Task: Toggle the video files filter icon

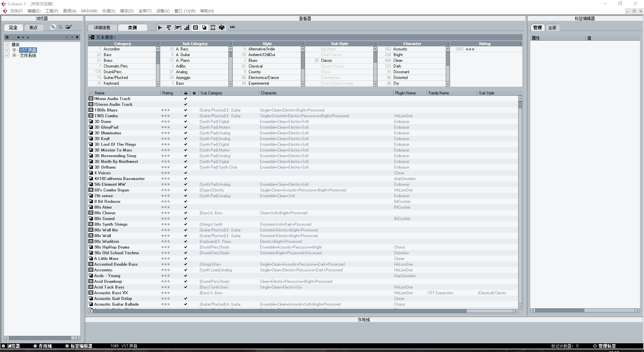Action: (x=213, y=28)
